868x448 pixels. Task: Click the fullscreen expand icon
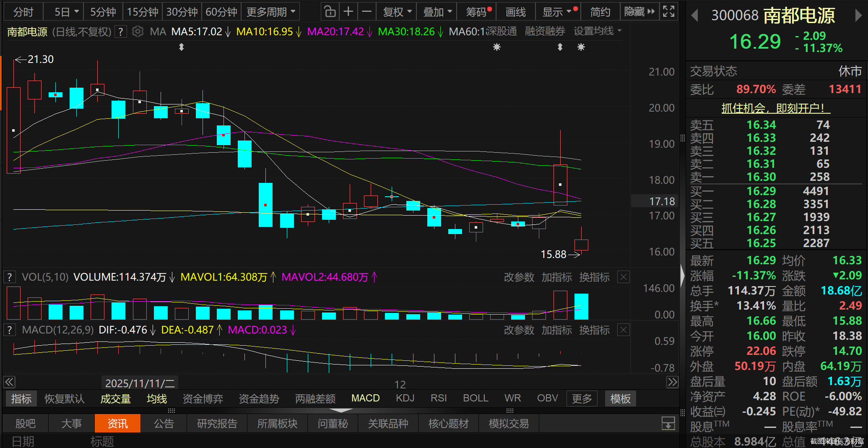click(x=668, y=11)
